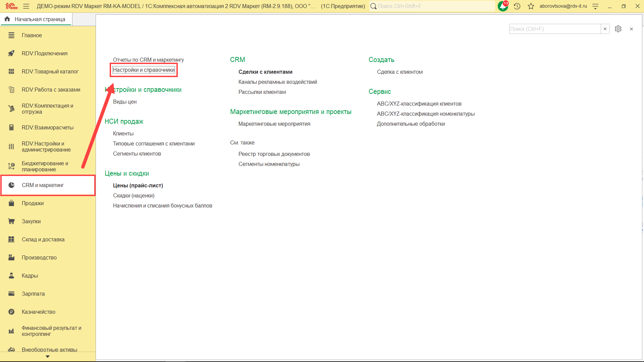Open the 1C main menu logo
644x362 pixels.
(x=11, y=6)
